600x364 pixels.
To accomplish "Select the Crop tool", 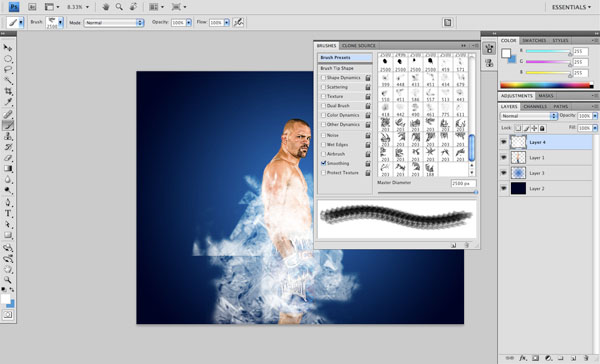I will coord(8,91).
